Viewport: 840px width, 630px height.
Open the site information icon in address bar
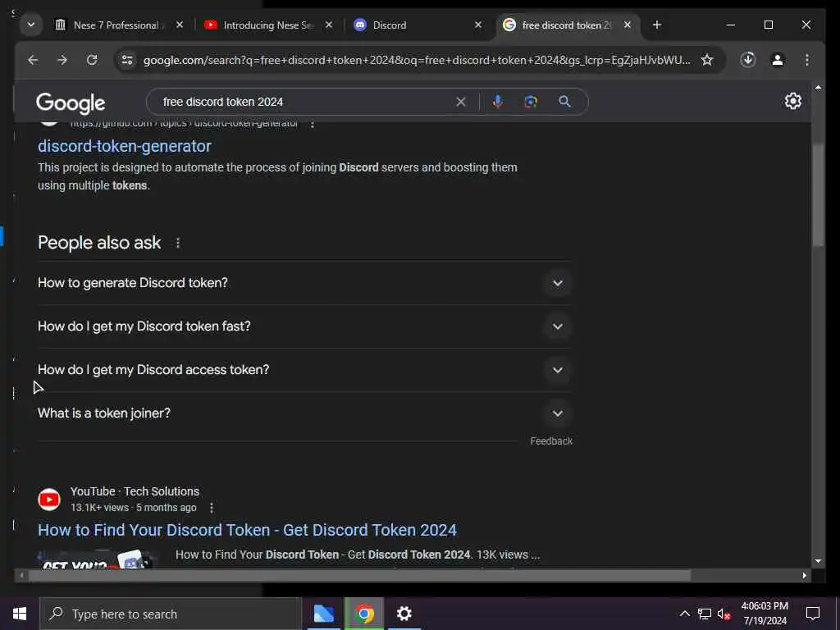click(127, 60)
